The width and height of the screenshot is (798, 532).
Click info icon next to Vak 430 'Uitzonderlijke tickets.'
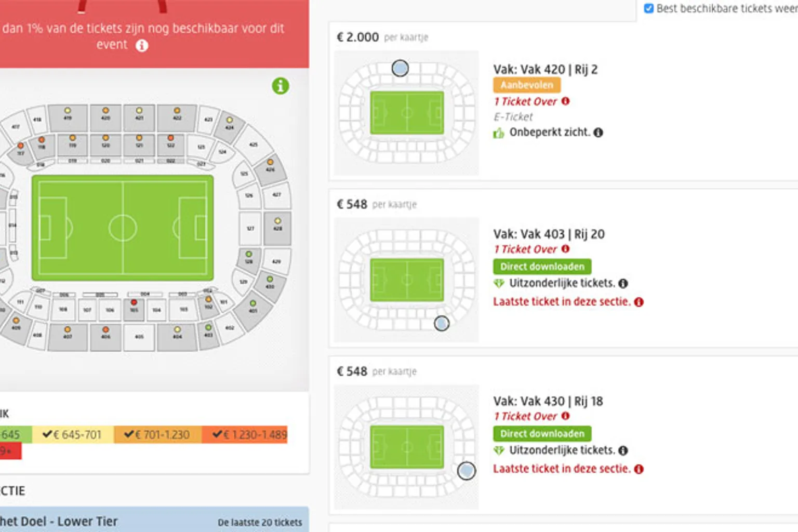(623, 450)
